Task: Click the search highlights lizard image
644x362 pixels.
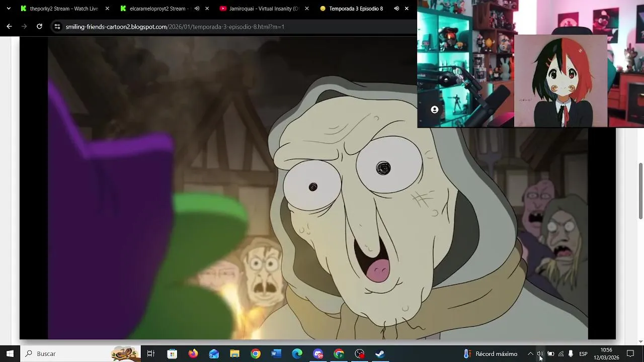Action: tap(125, 354)
